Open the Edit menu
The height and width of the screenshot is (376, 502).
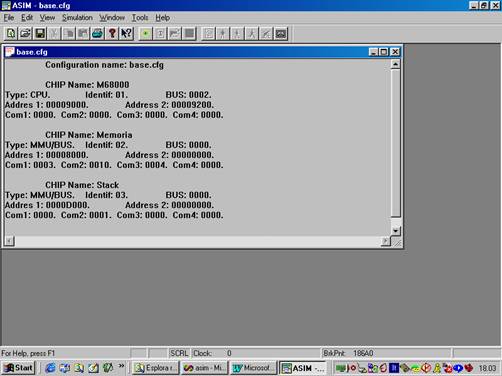[x=27, y=18]
